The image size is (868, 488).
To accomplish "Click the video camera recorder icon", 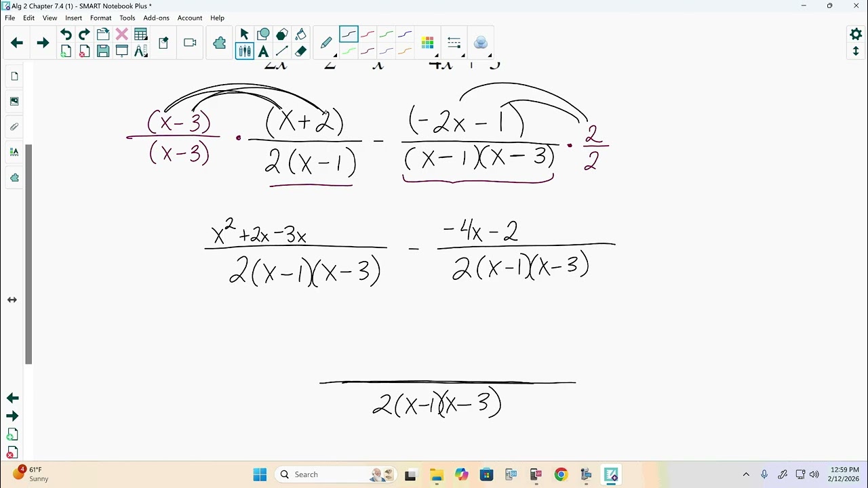I will (x=190, y=43).
